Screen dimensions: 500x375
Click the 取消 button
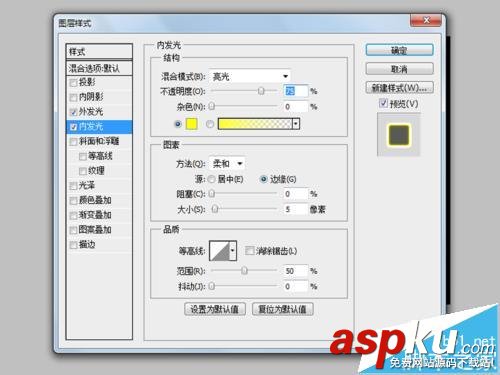[399, 69]
